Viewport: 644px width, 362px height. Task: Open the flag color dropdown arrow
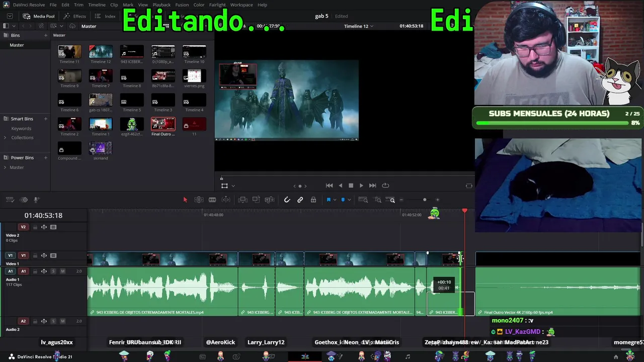click(x=335, y=200)
